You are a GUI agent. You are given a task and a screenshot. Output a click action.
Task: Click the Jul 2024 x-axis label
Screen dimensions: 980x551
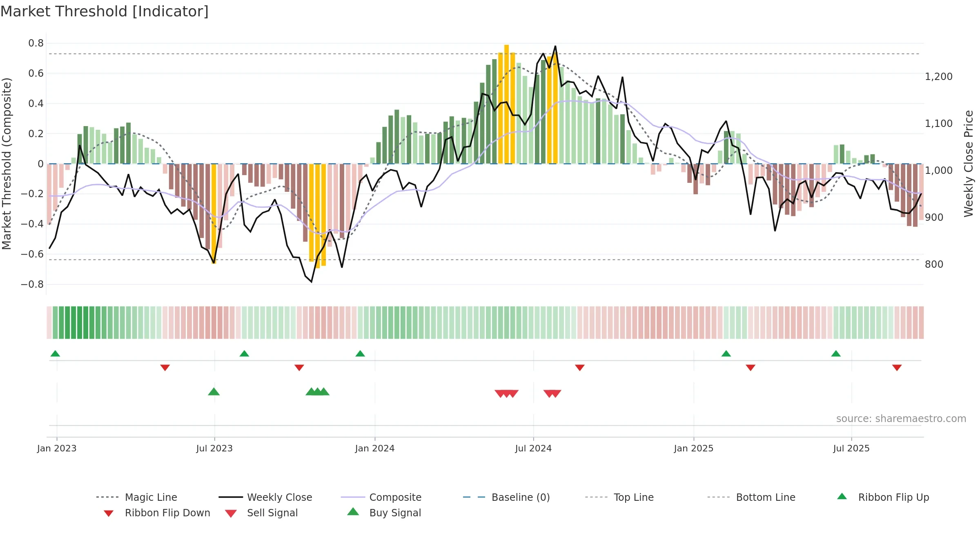click(x=533, y=448)
